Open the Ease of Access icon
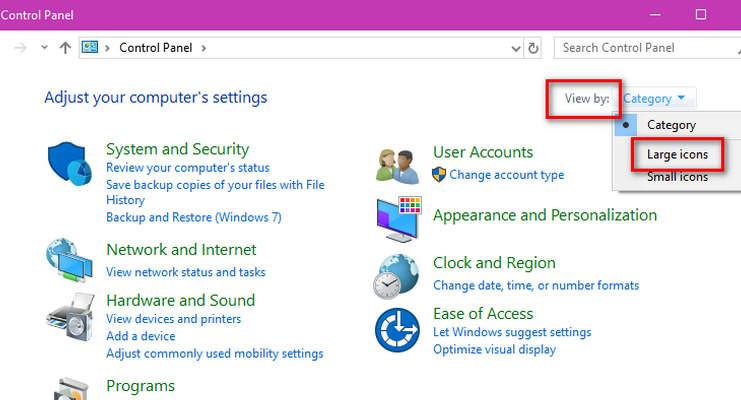 click(x=397, y=330)
